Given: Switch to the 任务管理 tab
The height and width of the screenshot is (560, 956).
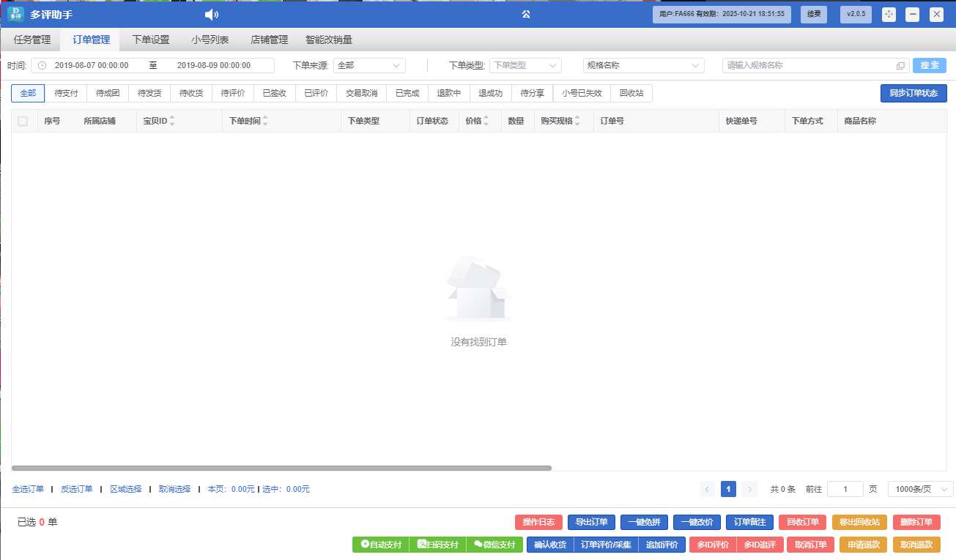Looking at the screenshot, I should pos(32,40).
